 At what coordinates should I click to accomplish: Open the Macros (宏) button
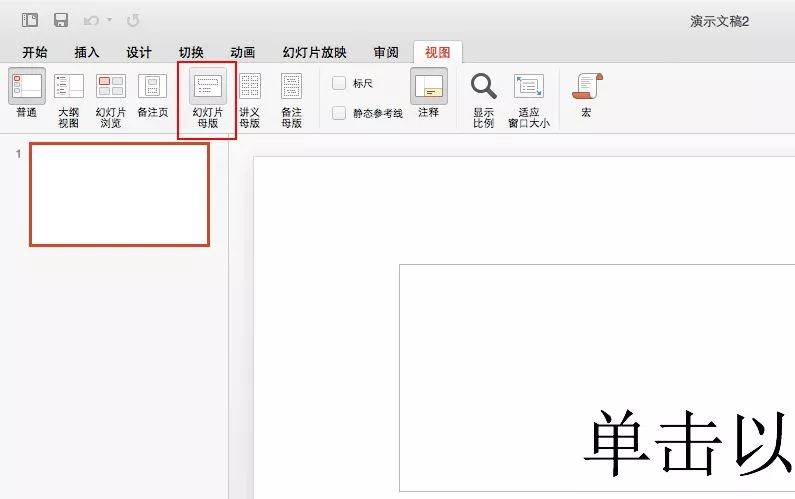[x=586, y=95]
